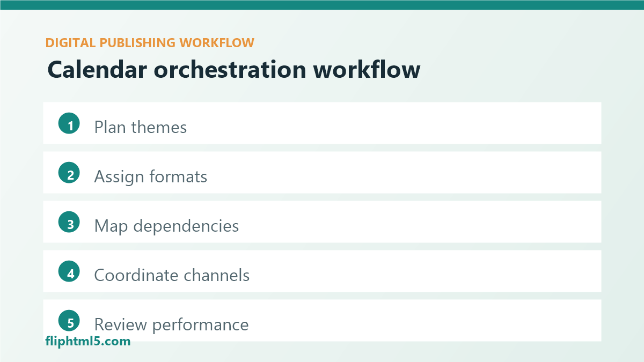The image size is (644, 362).
Task: Click the step 1 number badge
Action: [x=69, y=124]
